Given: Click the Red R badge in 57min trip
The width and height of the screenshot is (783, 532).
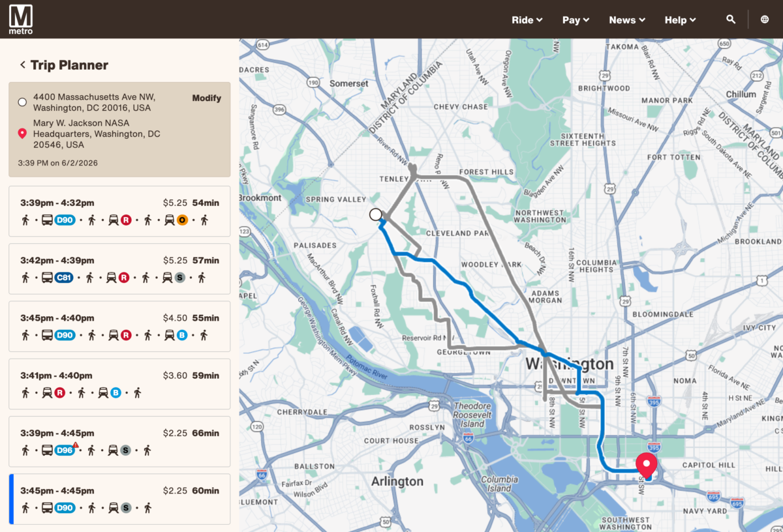Looking at the screenshot, I should tap(124, 278).
